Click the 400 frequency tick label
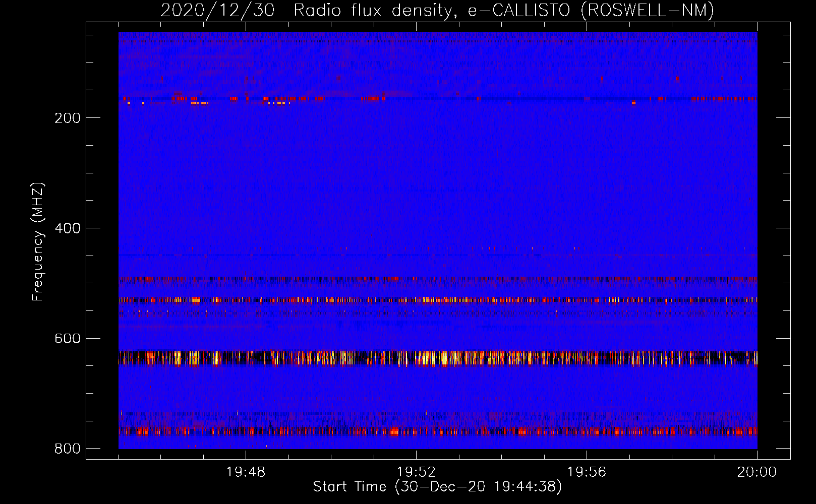The height and width of the screenshot is (504, 816). coord(68,228)
